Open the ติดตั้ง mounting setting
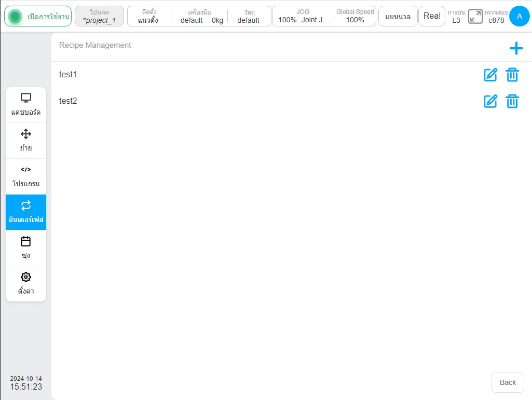 click(148, 16)
